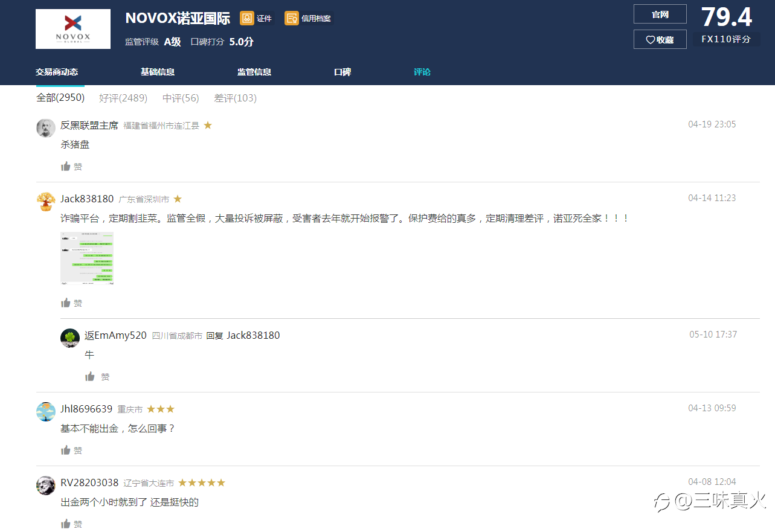Viewport: 775px width, 532px height.
Task: Click username Jack838180 on main comment
Action: [x=87, y=199]
